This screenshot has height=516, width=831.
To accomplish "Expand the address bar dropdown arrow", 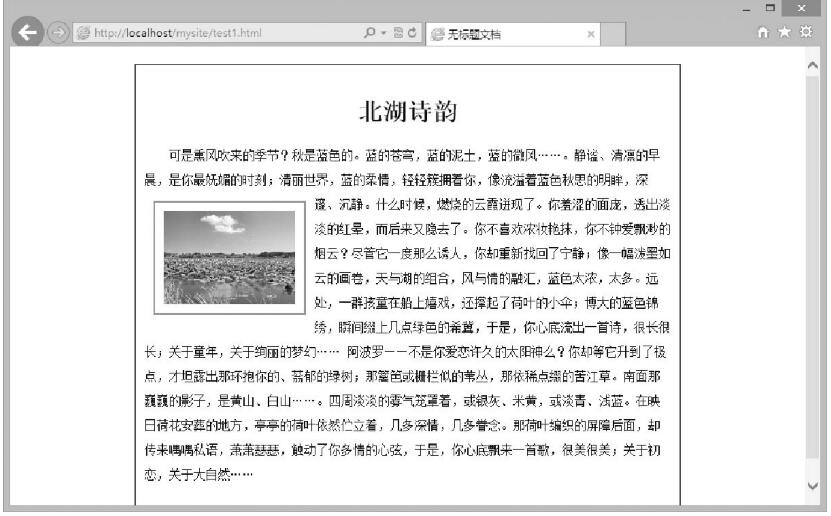I will pos(382,33).
